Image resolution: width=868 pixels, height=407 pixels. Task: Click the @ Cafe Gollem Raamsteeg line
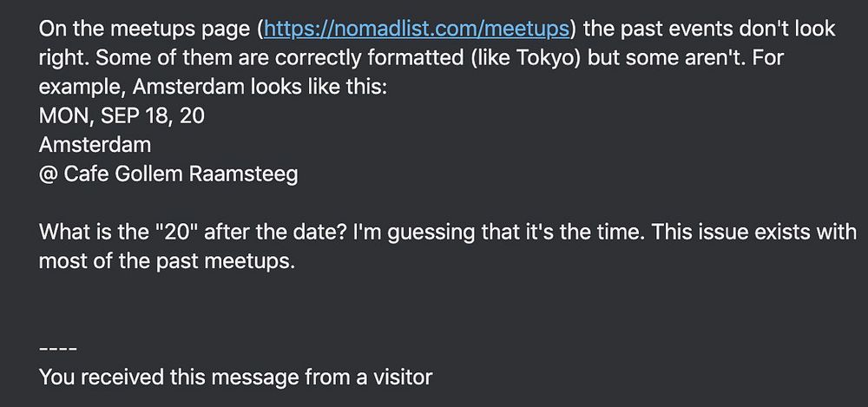click(x=168, y=174)
